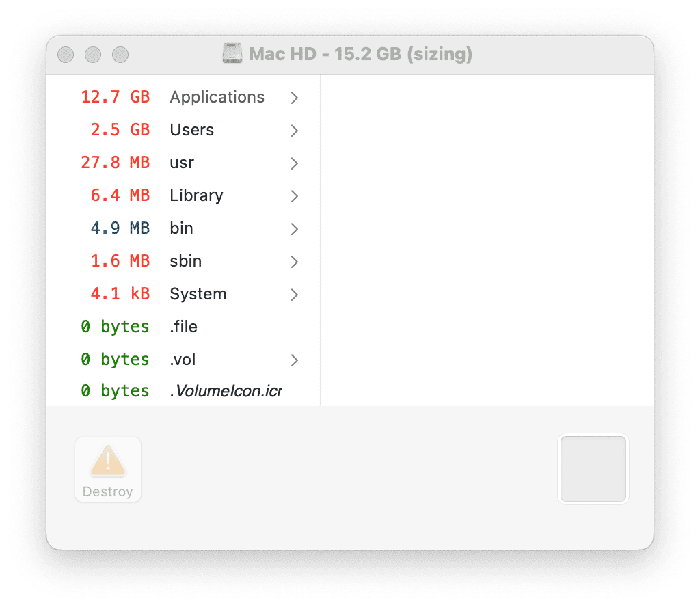The image size is (700, 607).
Task: Expand the usr folder chevron
Action: (294, 163)
